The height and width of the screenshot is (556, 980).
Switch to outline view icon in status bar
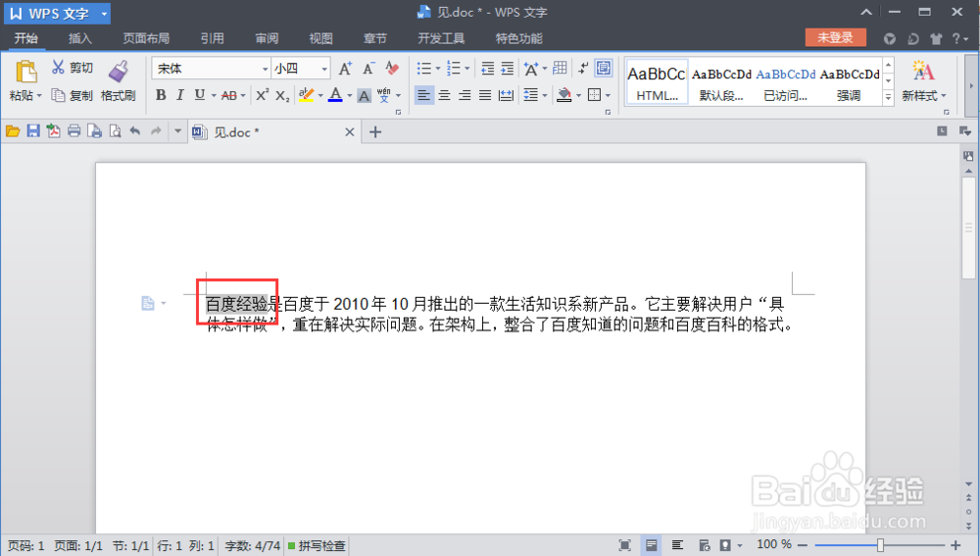pos(677,545)
